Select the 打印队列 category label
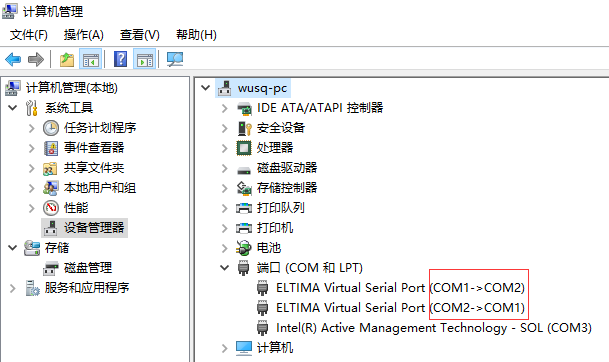This screenshot has height=362, width=609. tap(281, 208)
